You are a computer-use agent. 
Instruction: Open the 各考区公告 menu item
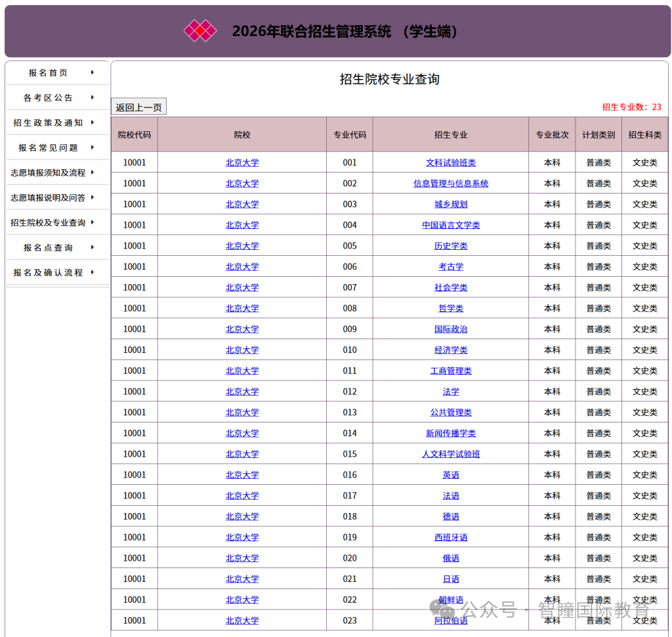click(48, 98)
